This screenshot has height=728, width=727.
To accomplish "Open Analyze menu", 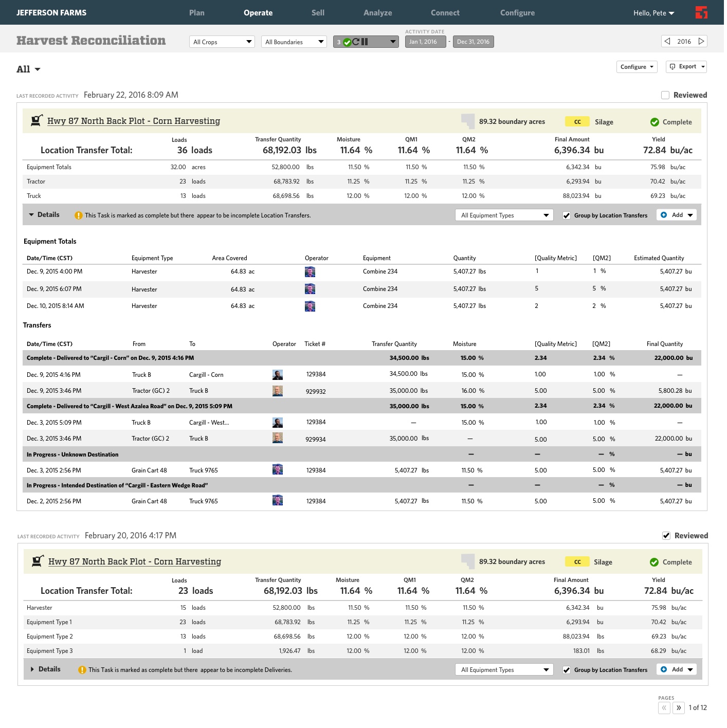I will click(378, 13).
